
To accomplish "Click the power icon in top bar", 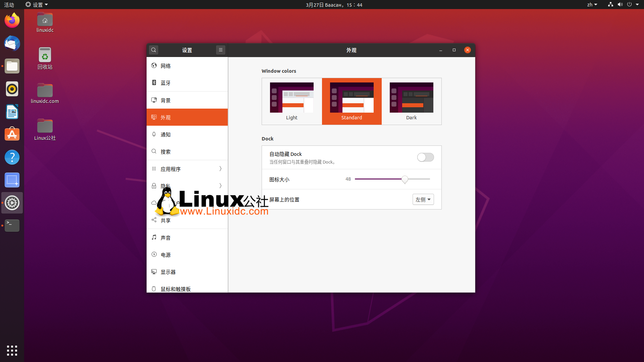I will pyautogui.click(x=629, y=4).
